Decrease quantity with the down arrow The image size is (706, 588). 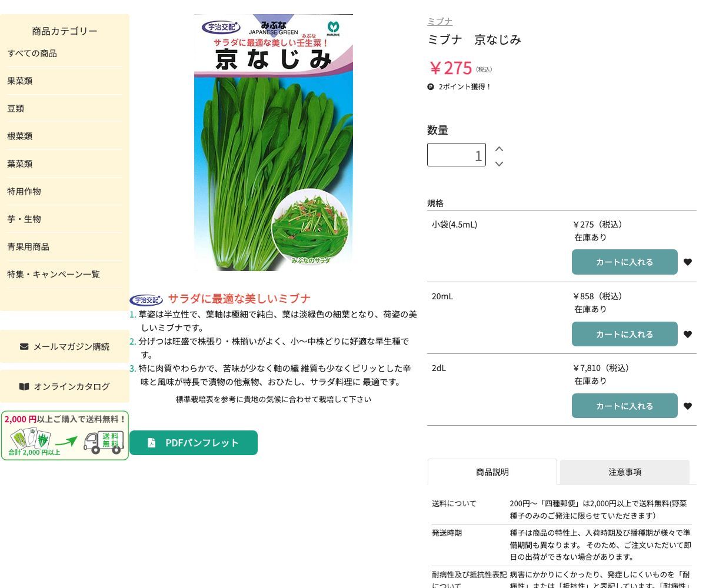pos(499,164)
